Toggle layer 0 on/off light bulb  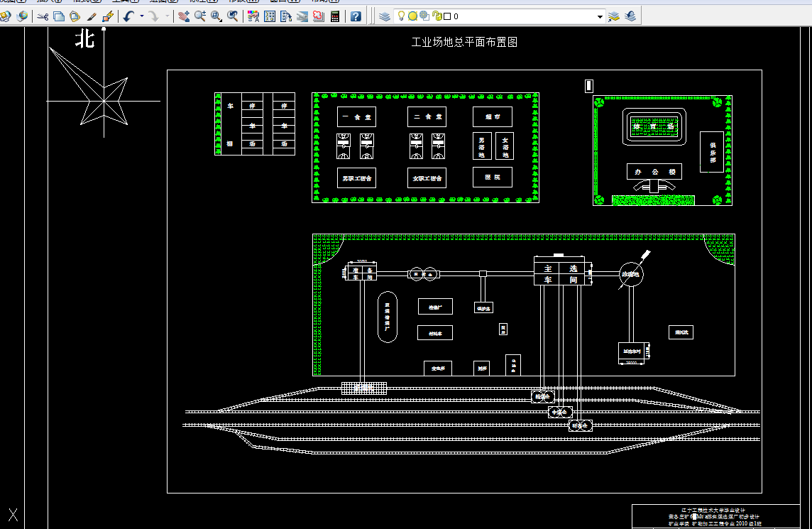pyautogui.click(x=401, y=16)
